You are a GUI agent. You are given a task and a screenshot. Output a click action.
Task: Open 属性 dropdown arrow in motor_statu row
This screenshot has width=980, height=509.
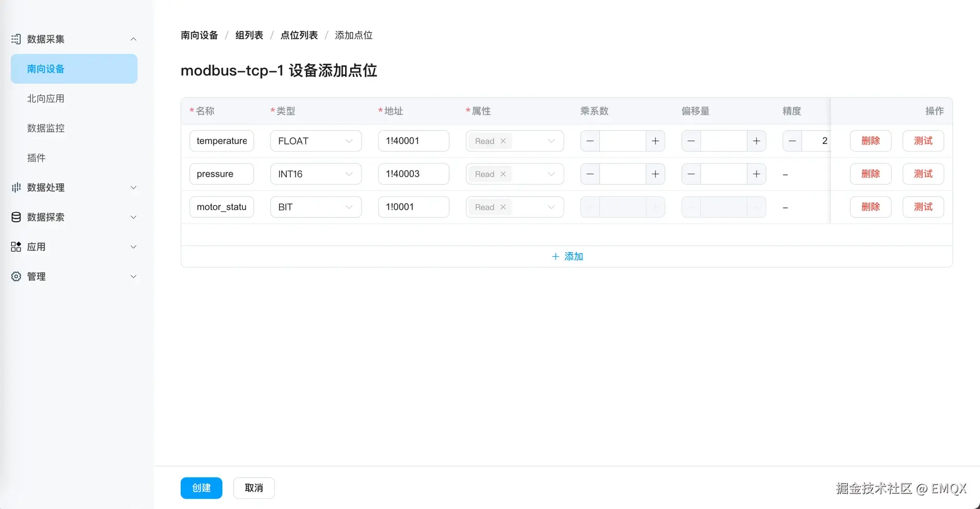click(551, 207)
